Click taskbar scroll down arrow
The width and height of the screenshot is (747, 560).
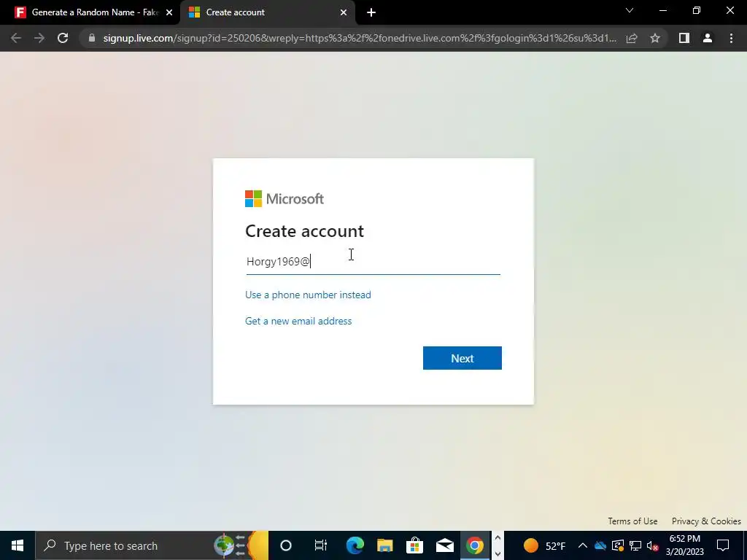(x=498, y=554)
